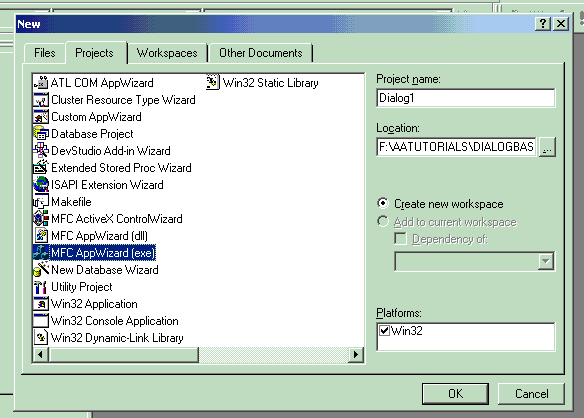
Task: Click the OK button
Action: pos(455,394)
